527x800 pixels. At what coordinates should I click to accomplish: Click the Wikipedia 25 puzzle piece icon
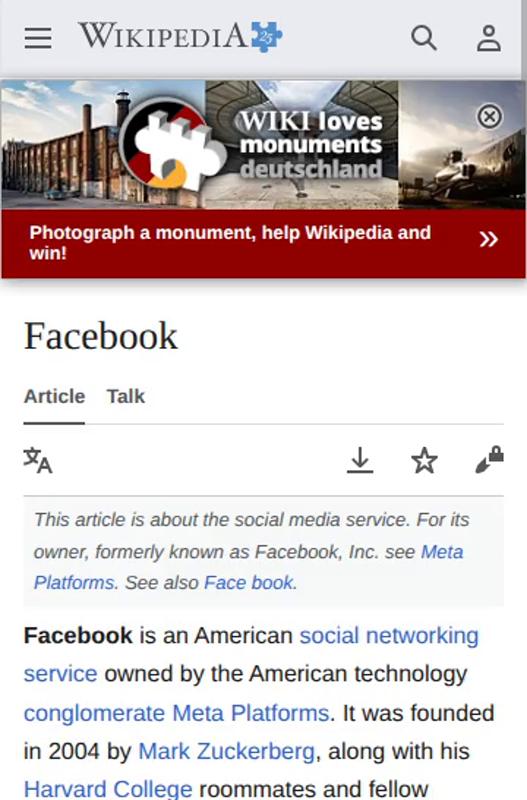point(266,37)
